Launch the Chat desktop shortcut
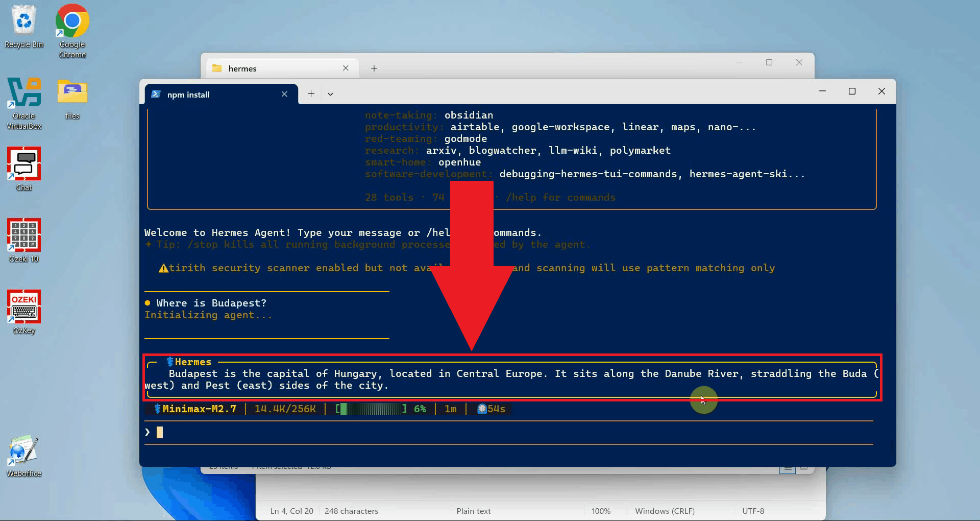980x521 pixels. pyautogui.click(x=24, y=169)
